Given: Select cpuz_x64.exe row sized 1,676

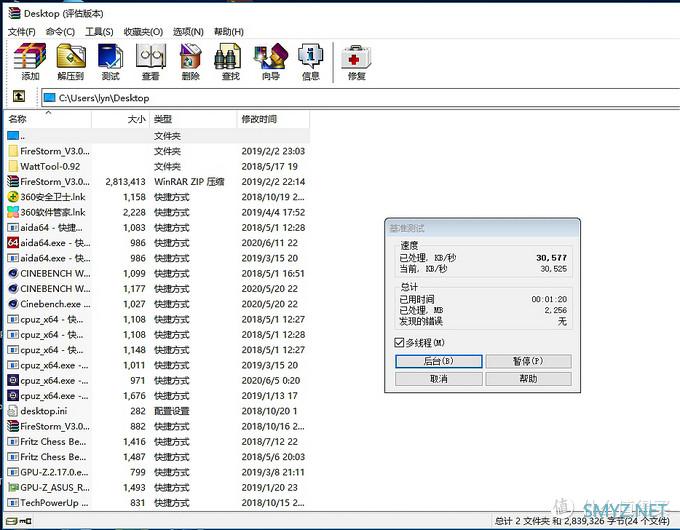Looking at the screenshot, I should pyautogui.click(x=157, y=396).
